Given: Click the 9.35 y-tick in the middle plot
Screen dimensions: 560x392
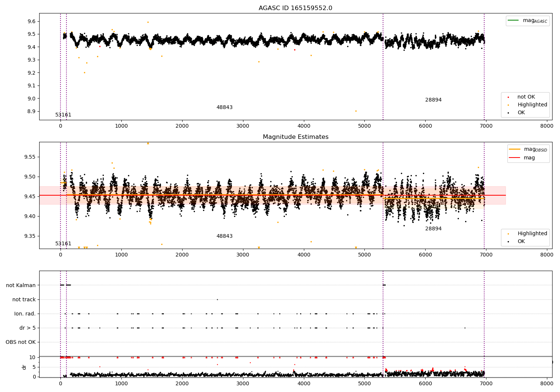Looking at the screenshot, I should click(x=29, y=236).
